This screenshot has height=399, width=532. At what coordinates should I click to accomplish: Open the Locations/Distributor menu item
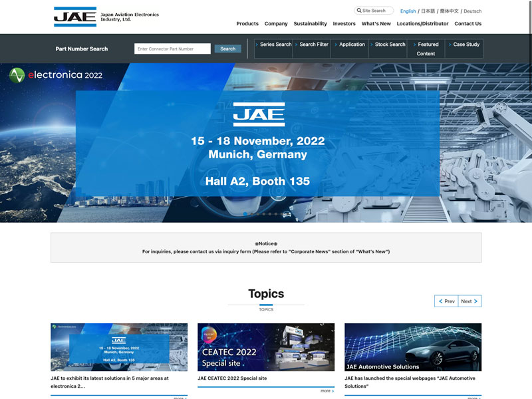tap(422, 24)
